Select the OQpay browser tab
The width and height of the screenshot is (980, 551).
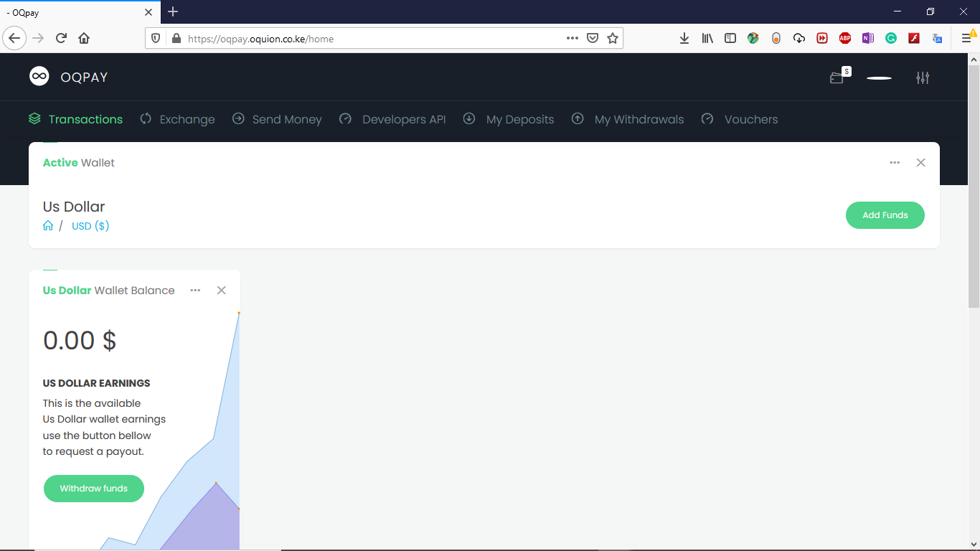[80, 12]
